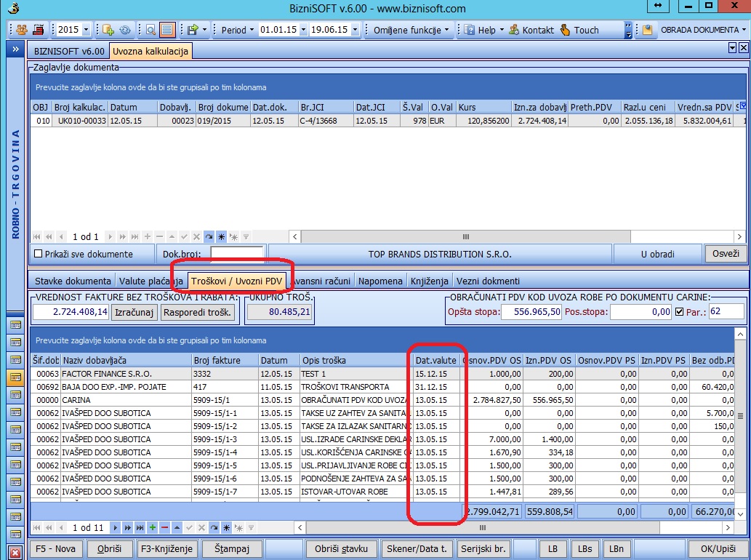Click the red minus delete-record icon
Viewport: 751px width, 560px height.
[165, 527]
